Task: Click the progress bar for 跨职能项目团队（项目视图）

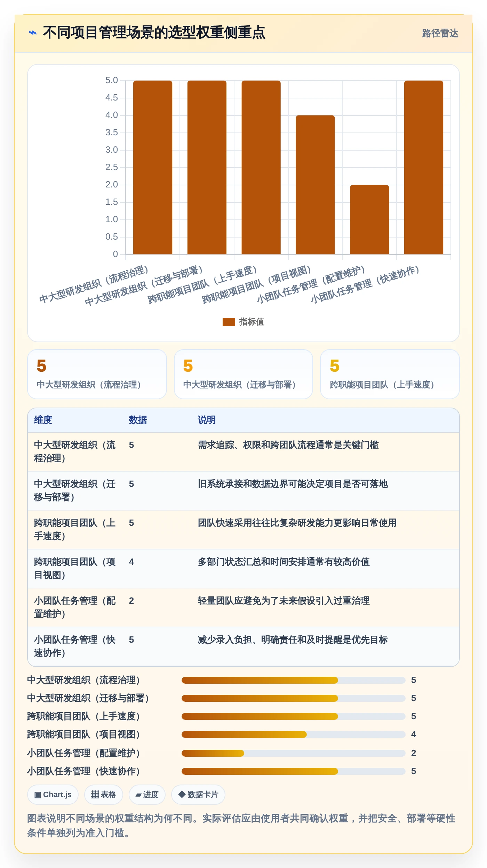Action: click(x=294, y=734)
